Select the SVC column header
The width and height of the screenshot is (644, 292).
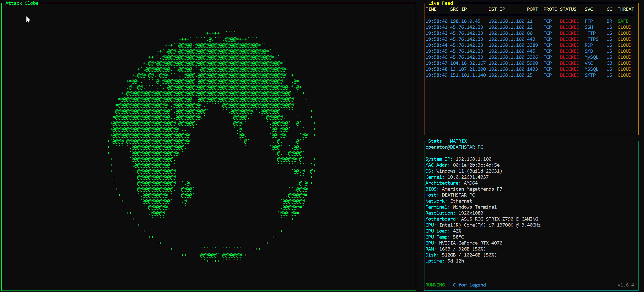[589, 9]
